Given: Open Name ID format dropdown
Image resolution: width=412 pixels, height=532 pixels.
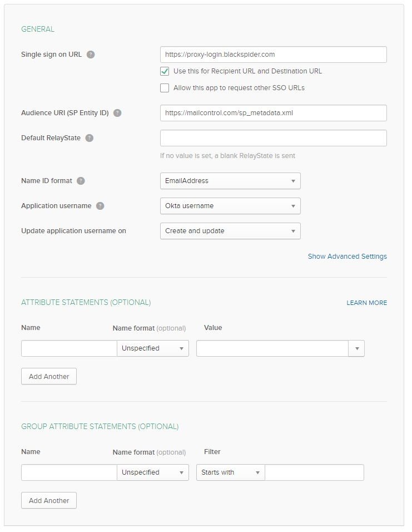Looking at the screenshot, I should click(230, 181).
